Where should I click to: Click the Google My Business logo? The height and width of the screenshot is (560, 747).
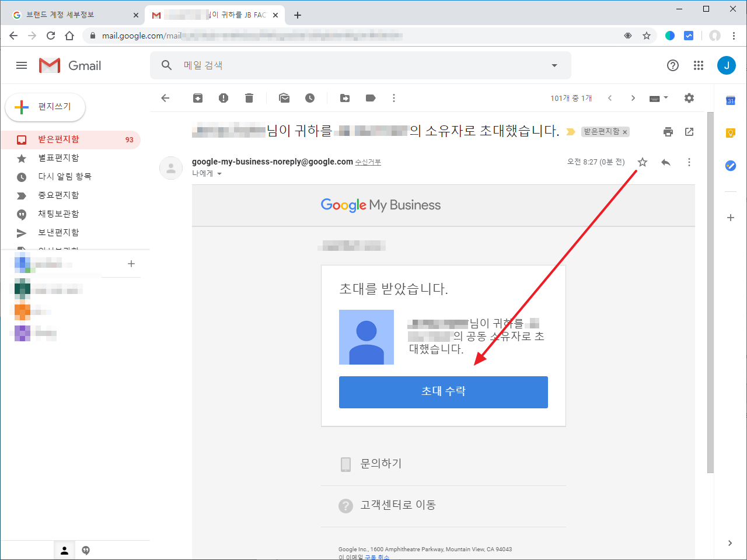[381, 205]
